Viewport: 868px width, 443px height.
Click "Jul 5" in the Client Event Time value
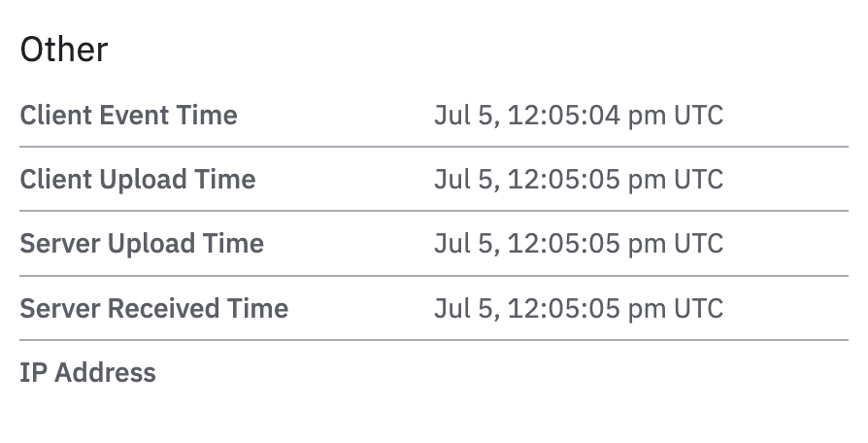pyautogui.click(x=465, y=116)
